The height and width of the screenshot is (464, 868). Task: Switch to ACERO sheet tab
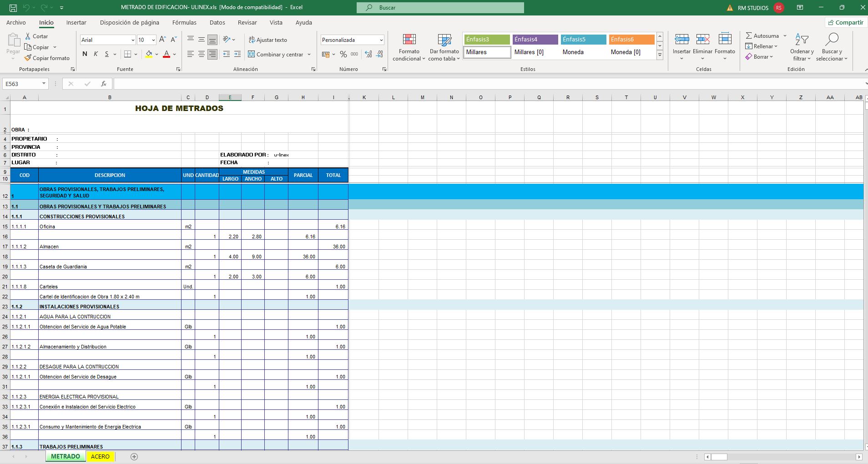(100, 456)
